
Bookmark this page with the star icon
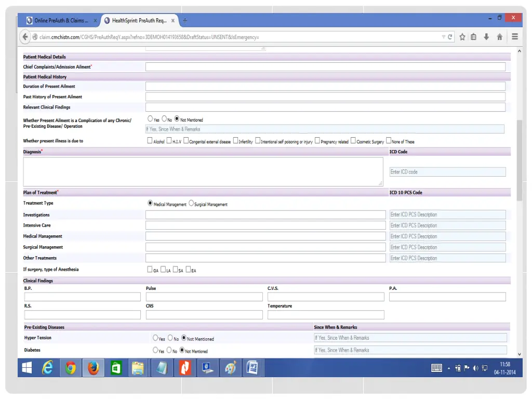tap(462, 37)
